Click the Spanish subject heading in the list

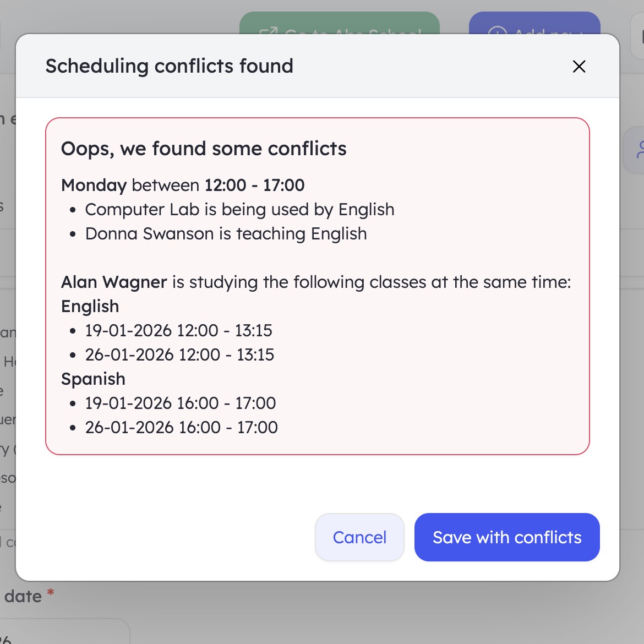[x=94, y=379]
